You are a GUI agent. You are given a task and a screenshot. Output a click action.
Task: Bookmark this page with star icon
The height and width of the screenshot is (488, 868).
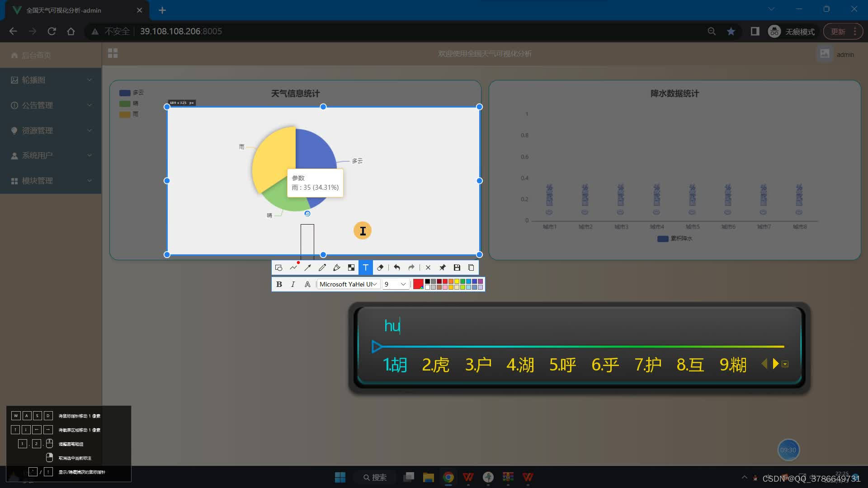pyautogui.click(x=731, y=31)
